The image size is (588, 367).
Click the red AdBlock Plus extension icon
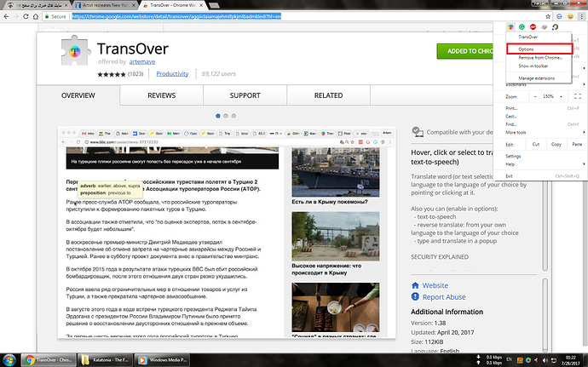coord(533,27)
